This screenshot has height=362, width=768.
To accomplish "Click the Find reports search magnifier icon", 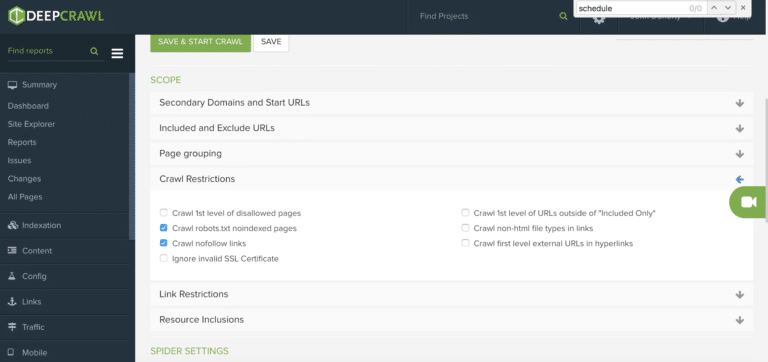I will [95, 51].
